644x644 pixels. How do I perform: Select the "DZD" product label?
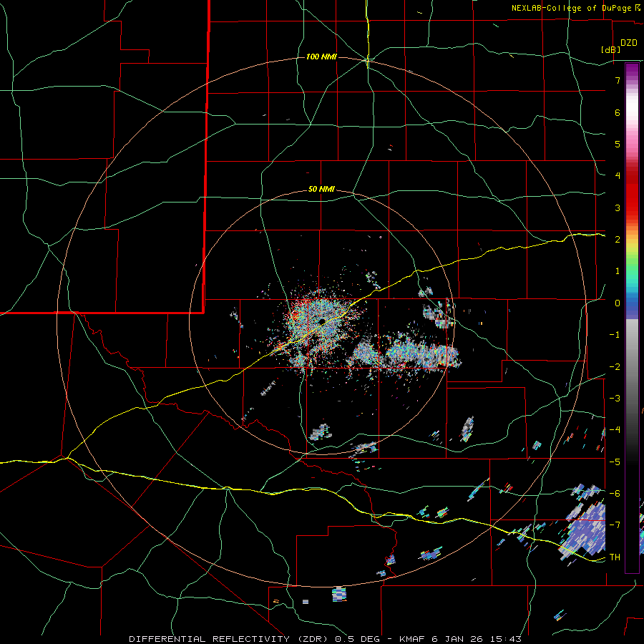[629, 43]
